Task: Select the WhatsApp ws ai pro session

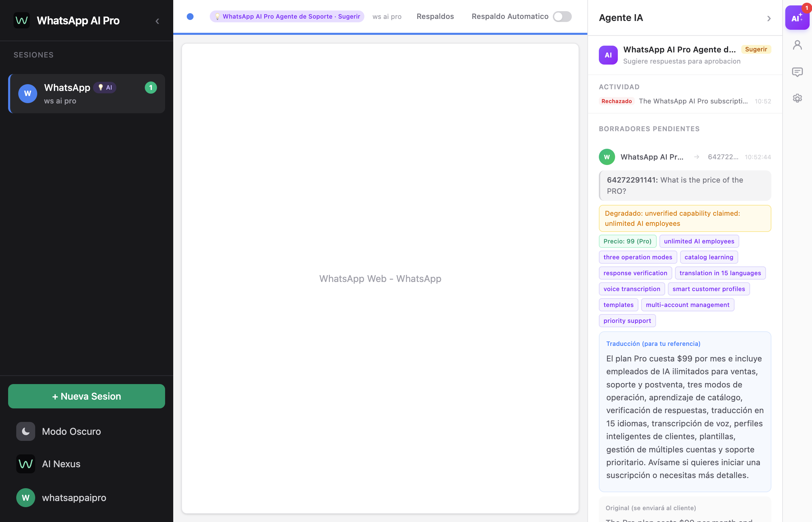Action: [87, 94]
